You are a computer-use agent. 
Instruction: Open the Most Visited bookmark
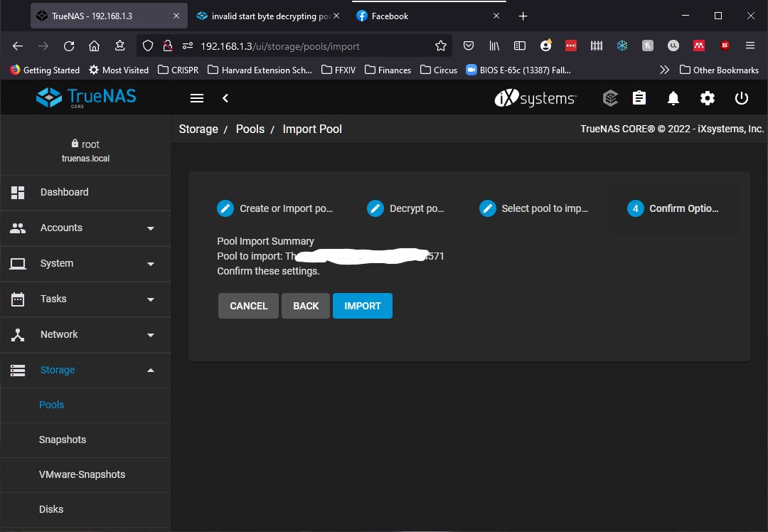tap(119, 70)
